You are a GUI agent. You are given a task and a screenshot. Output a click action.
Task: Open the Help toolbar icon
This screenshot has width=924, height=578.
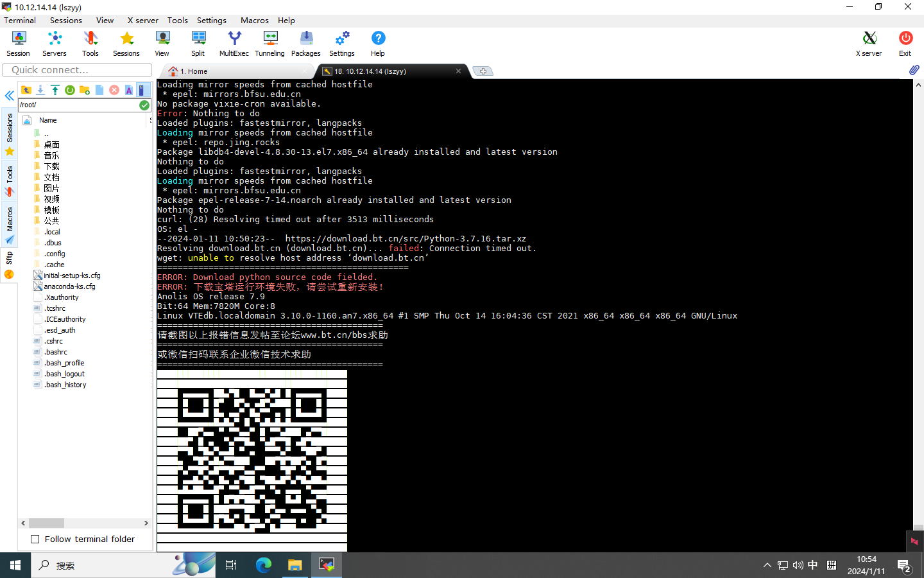tap(378, 44)
